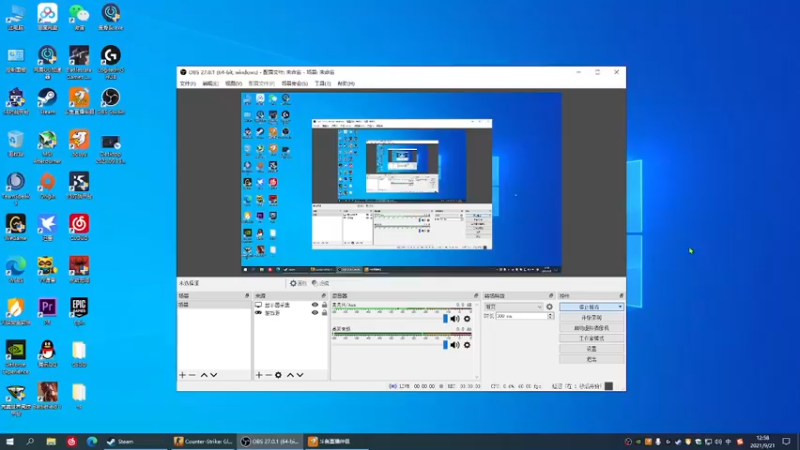Select the scene entry in Scenes list

click(x=214, y=305)
